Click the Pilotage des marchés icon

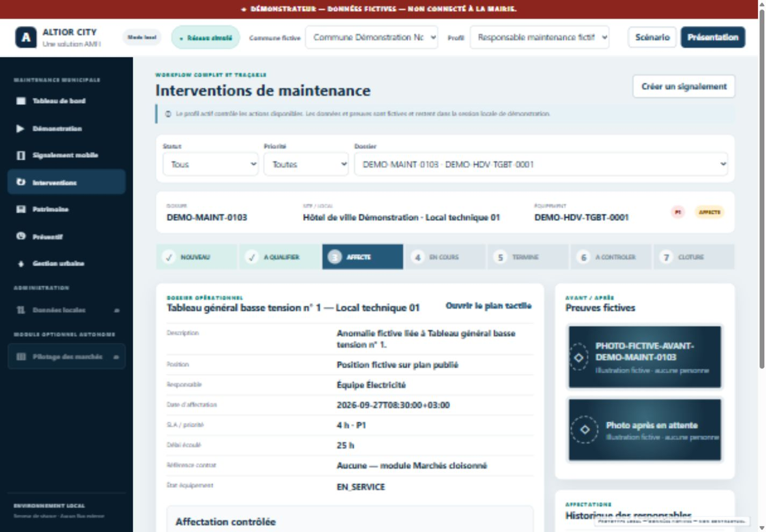click(x=21, y=357)
